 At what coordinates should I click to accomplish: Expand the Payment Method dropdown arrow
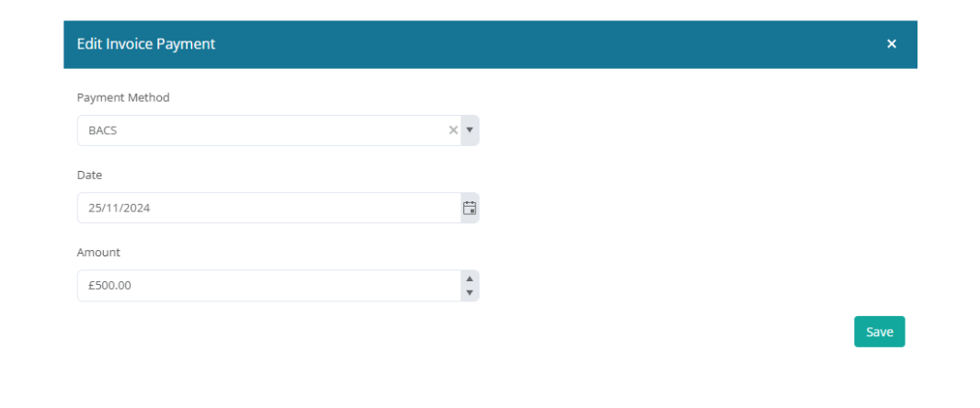pyautogui.click(x=470, y=130)
